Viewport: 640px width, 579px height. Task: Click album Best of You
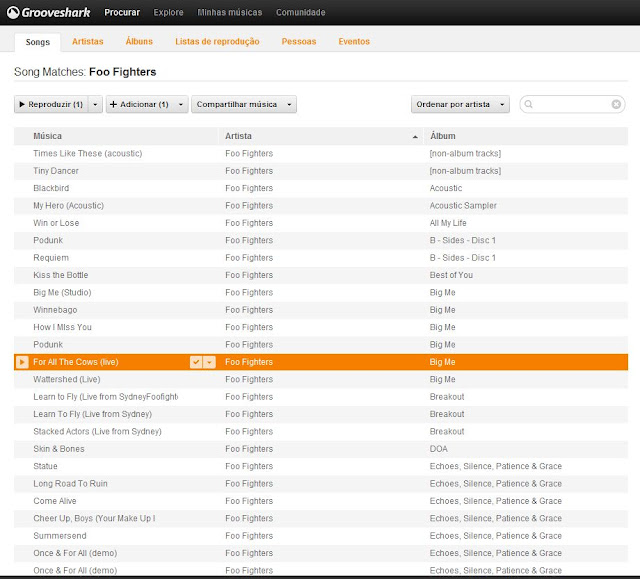point(451,275)
